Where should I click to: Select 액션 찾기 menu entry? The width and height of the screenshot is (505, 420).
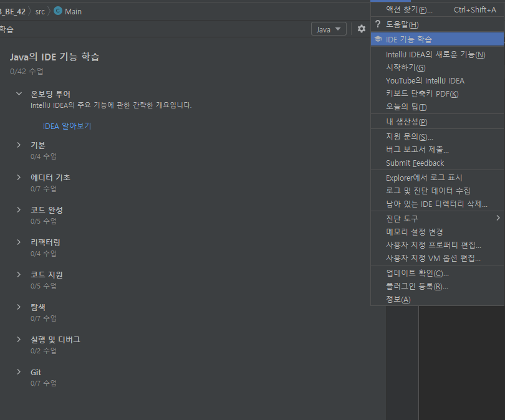click(438, 9)
